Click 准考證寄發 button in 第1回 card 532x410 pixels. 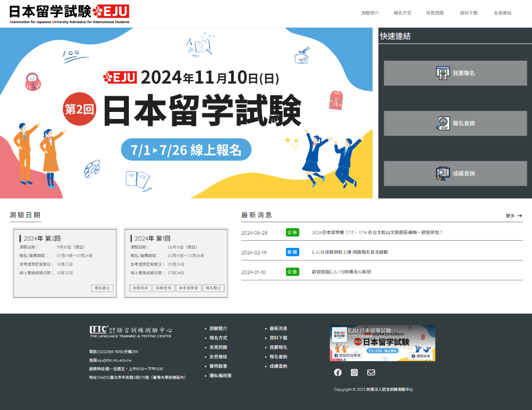click(x=188, y=288)
